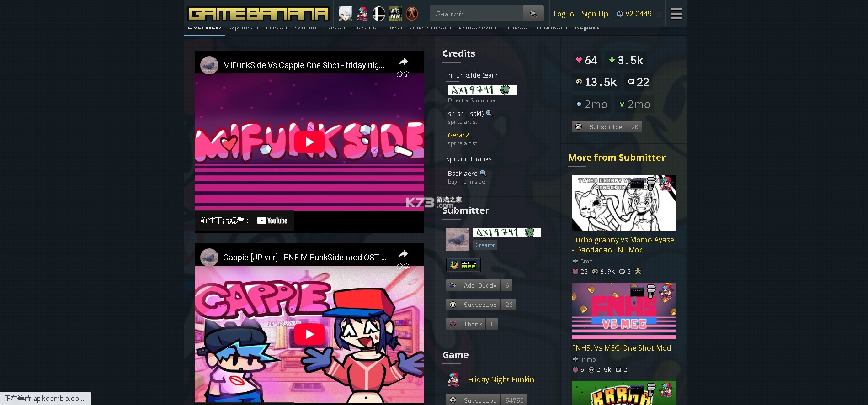Viewport: 868px width, 405px height.
Task: Click the gold star on Turbo granny mod
Action: [x=638, y=271]
